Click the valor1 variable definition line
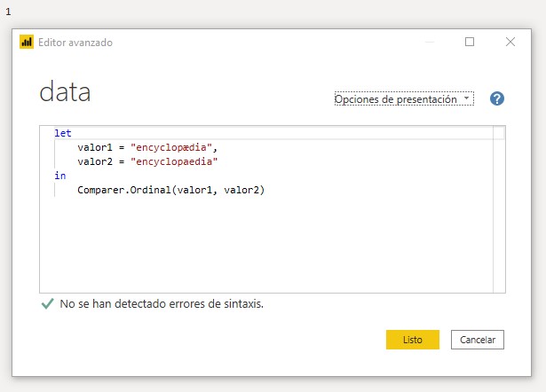 click(x=147, y=147)
